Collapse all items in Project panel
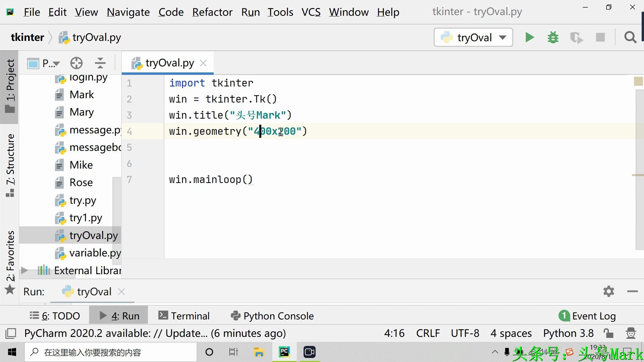Image resolution: width=644 pixels, height=362 pixels. coord(100,63)
